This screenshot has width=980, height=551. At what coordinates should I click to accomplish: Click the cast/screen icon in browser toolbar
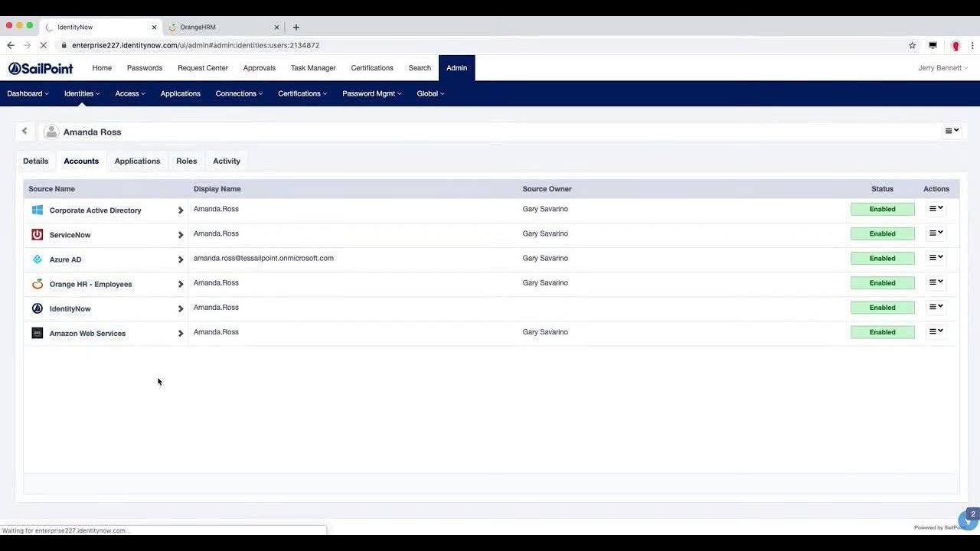coord(933,45)
